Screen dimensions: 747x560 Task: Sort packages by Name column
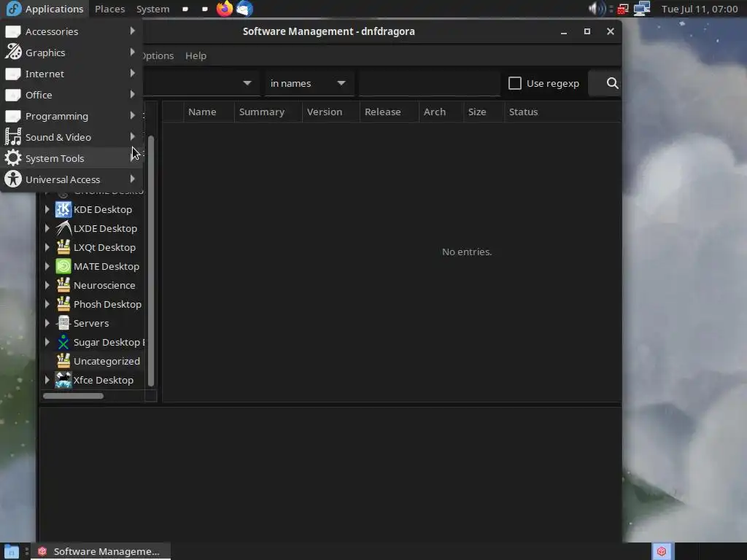(x=209, y=112)
